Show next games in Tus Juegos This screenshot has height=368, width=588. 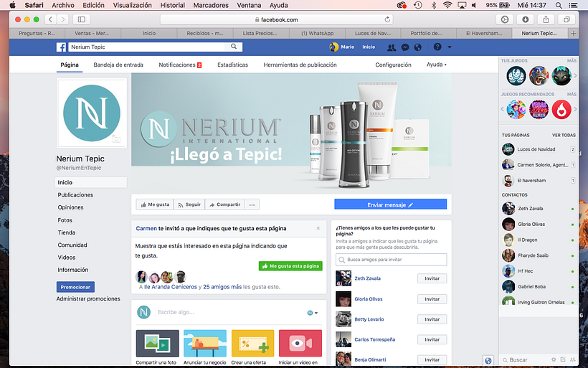pyautogui.click(x=575, y=76)
